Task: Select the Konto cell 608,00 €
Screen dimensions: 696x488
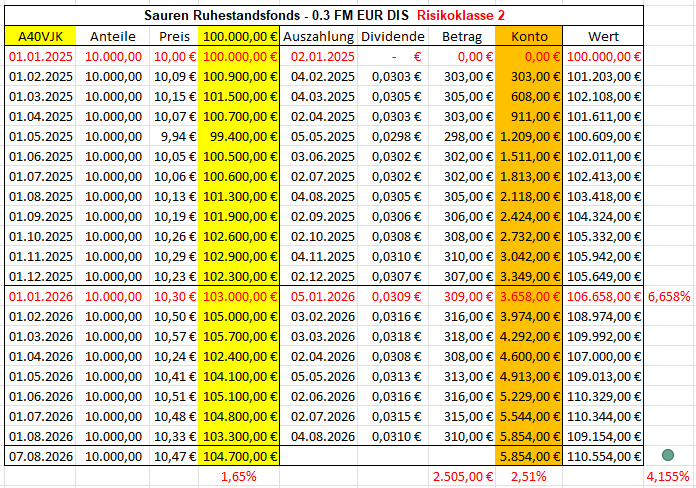Action: (529, 96)
